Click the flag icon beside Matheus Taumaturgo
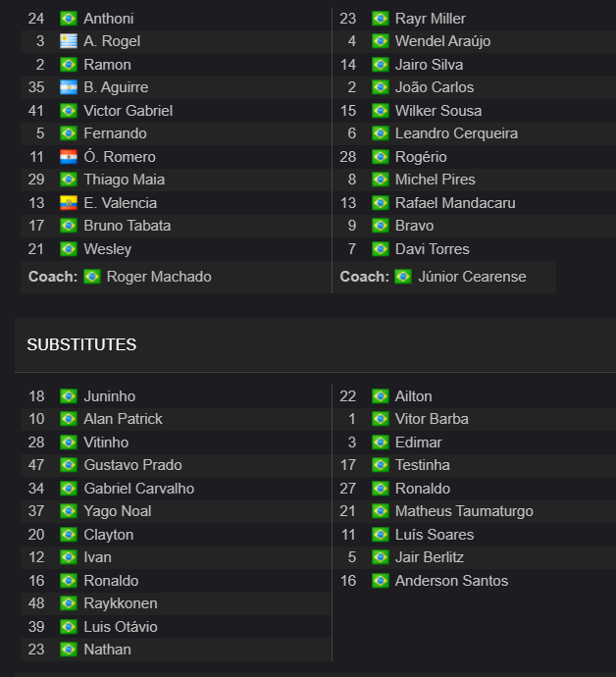616x677 pixels. tap(381, 511)
